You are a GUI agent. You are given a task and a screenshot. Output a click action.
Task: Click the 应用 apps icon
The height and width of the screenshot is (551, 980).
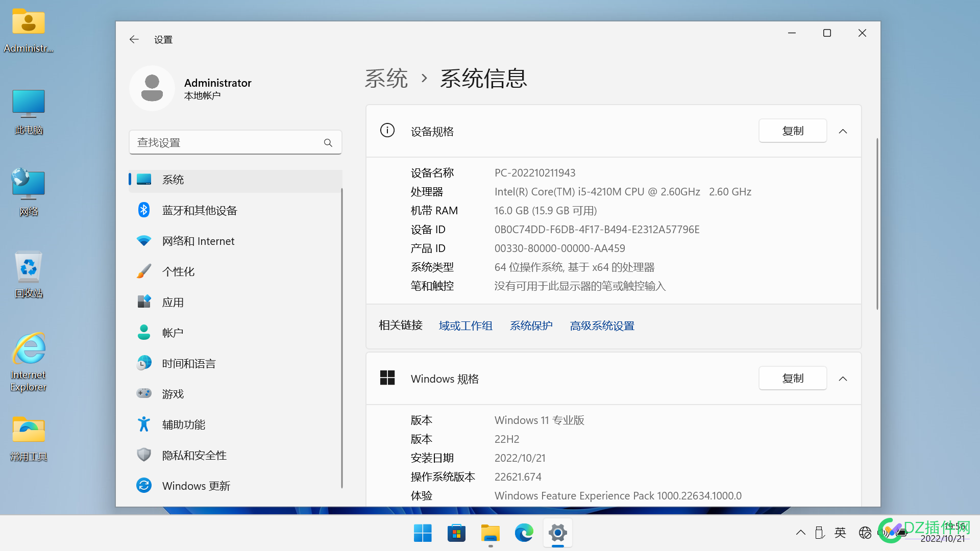click(x=144, y=302)
